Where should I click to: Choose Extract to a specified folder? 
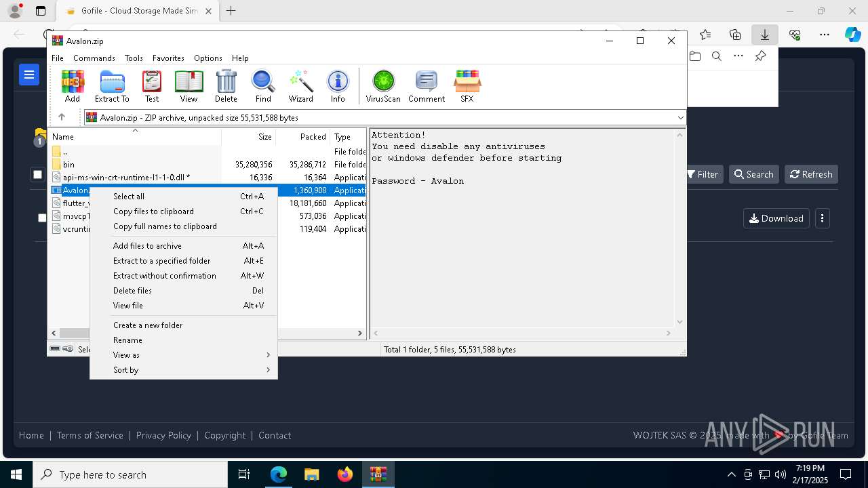pyautogui.click(x=183, y=261)
